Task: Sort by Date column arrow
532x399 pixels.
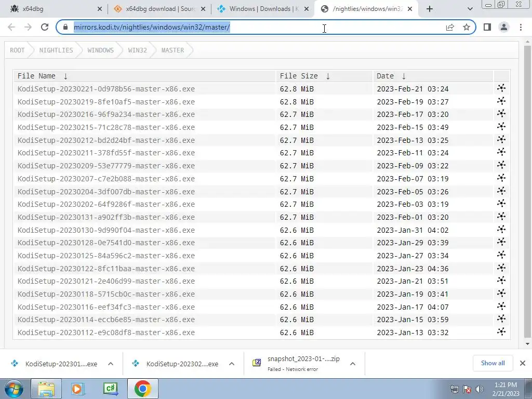Action: pos(404,76)
